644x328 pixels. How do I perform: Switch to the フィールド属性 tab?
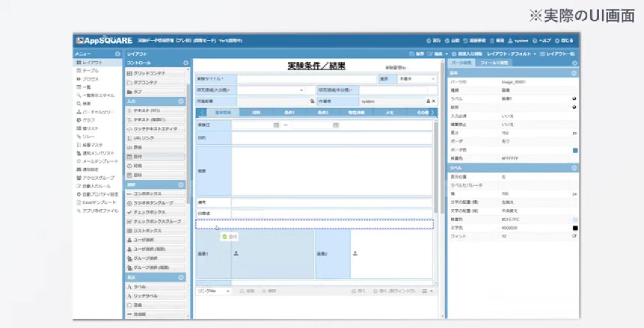[494, 63]
